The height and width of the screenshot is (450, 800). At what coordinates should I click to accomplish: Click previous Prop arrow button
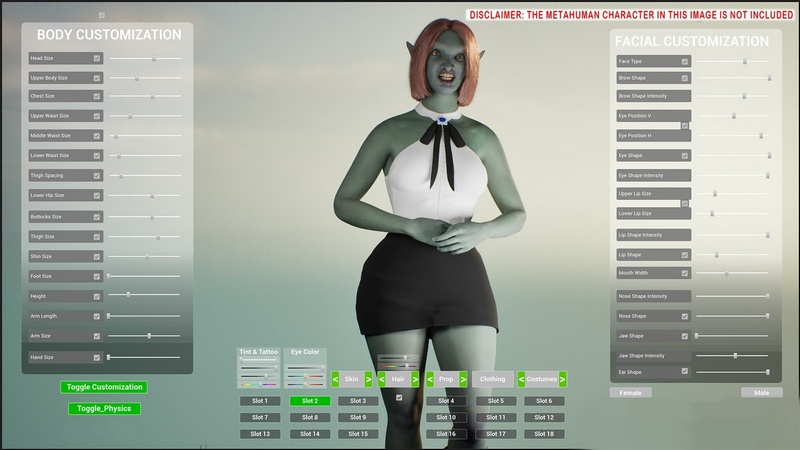click(x=430, y=380)
